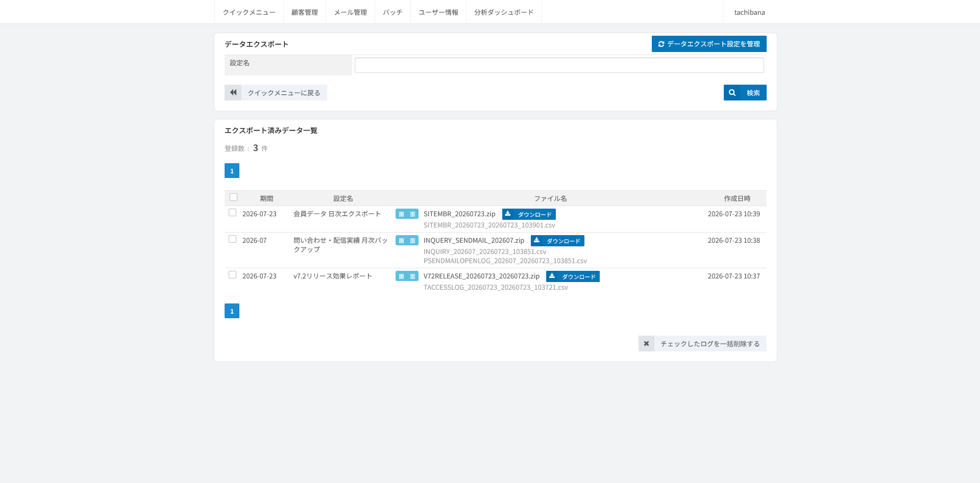This screenshot has width=980, height=483.
Task: Go to page 1 in the bottom pagination
Action: point(232,311)
